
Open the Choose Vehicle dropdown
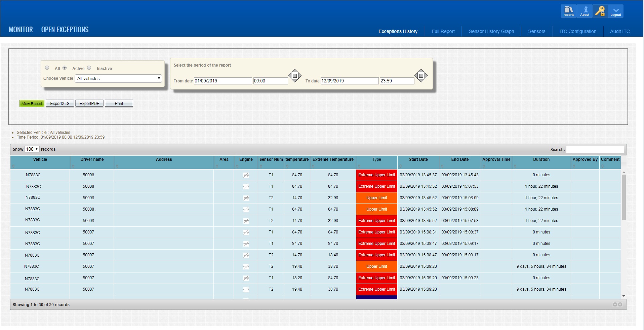click(x=118, y=78)
